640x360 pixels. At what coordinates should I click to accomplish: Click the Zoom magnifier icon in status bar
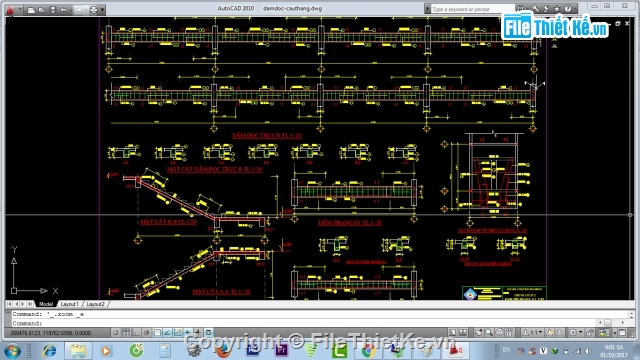coord(489,333)
